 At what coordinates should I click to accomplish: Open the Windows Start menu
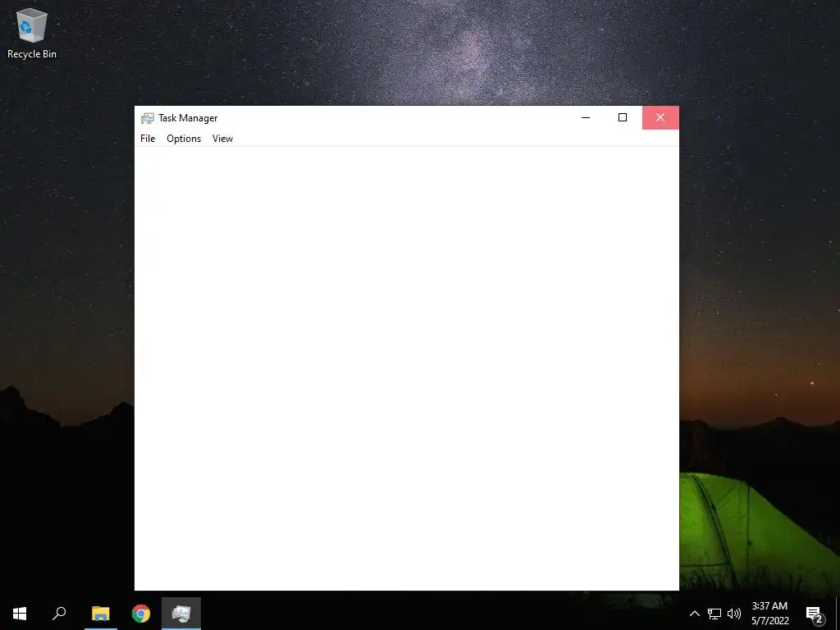(x=20, y=614)
